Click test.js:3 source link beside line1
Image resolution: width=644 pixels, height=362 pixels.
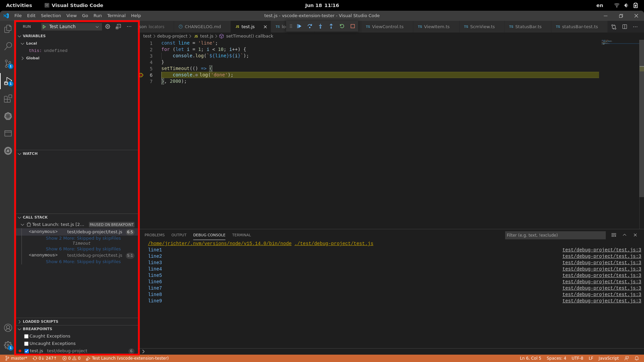(602, 250)
